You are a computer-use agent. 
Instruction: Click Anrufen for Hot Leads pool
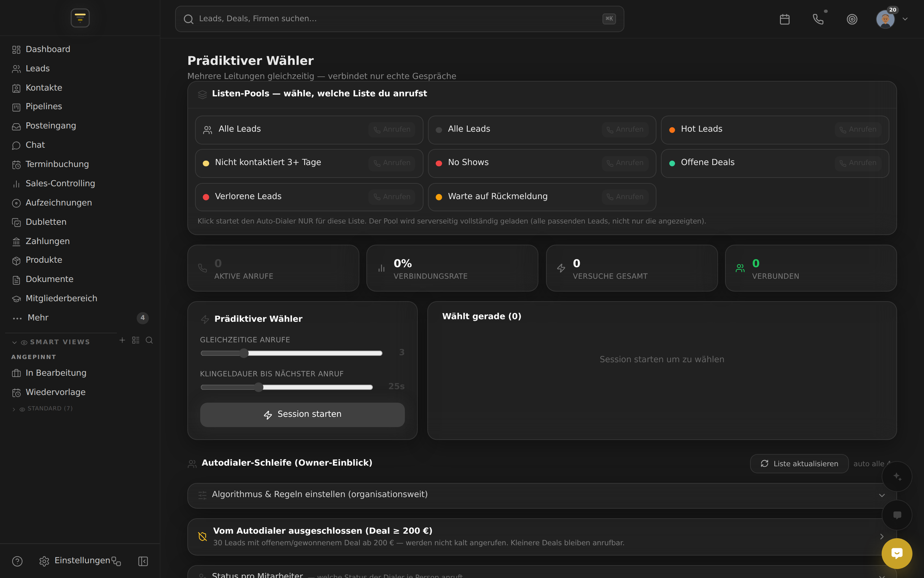[x=858, y=130]
